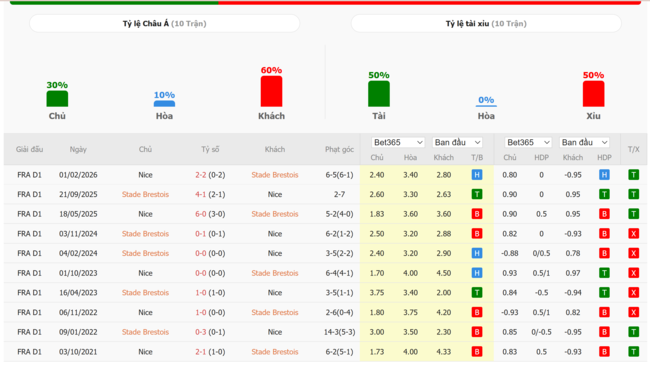Click FRA D1 in 03/10/2021 row
Image resolution: width=650 pixels, height=370 pixels.
[x=29, y=352]
